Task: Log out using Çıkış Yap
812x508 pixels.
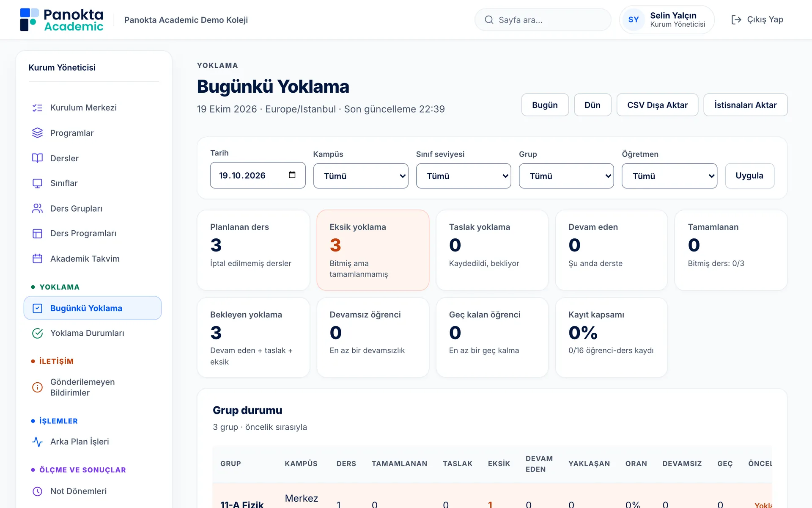Action: [x=757, y=19]
